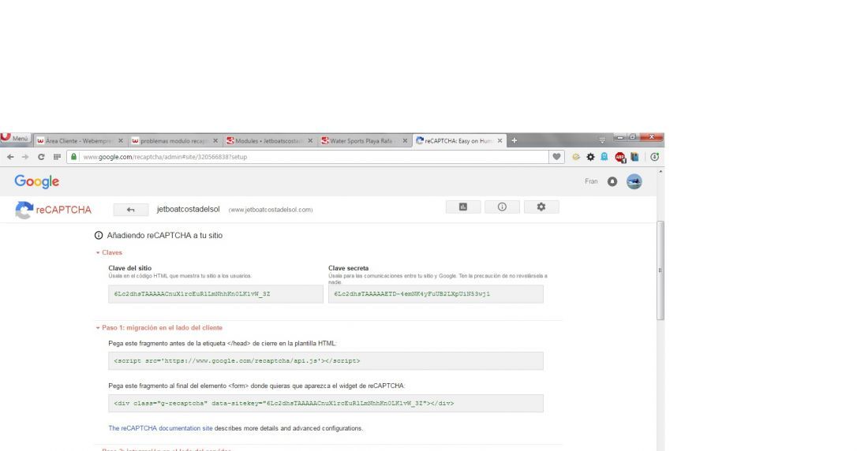Add page to bookmarks with heart icon
This screenshot has width=868, height=451.
pos(556,157)
